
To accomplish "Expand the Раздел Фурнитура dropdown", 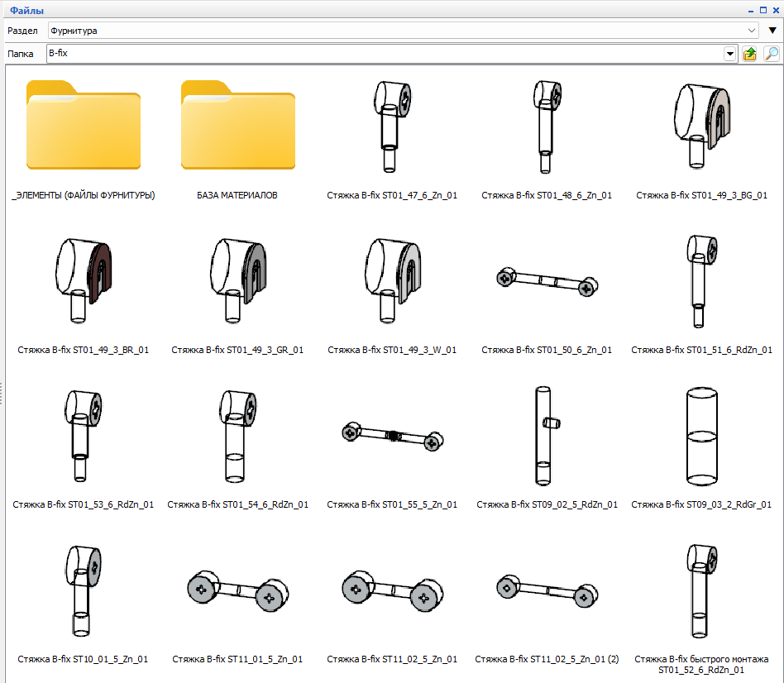I will click(751, 31).
